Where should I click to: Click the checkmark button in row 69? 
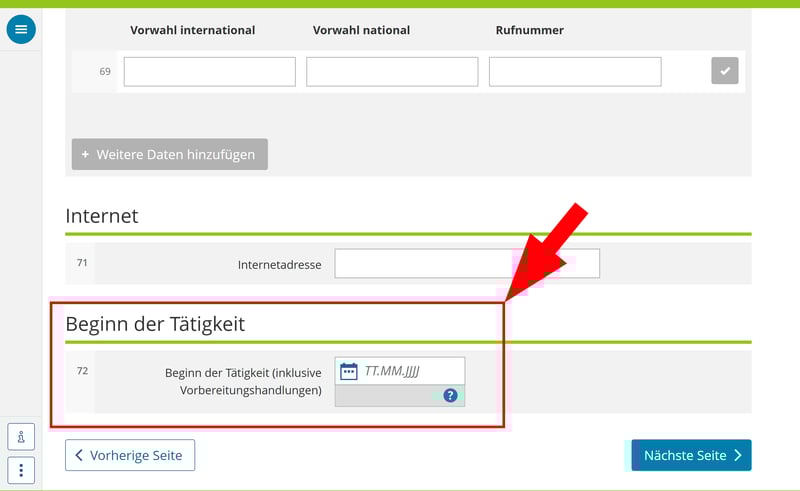(725, 71)
